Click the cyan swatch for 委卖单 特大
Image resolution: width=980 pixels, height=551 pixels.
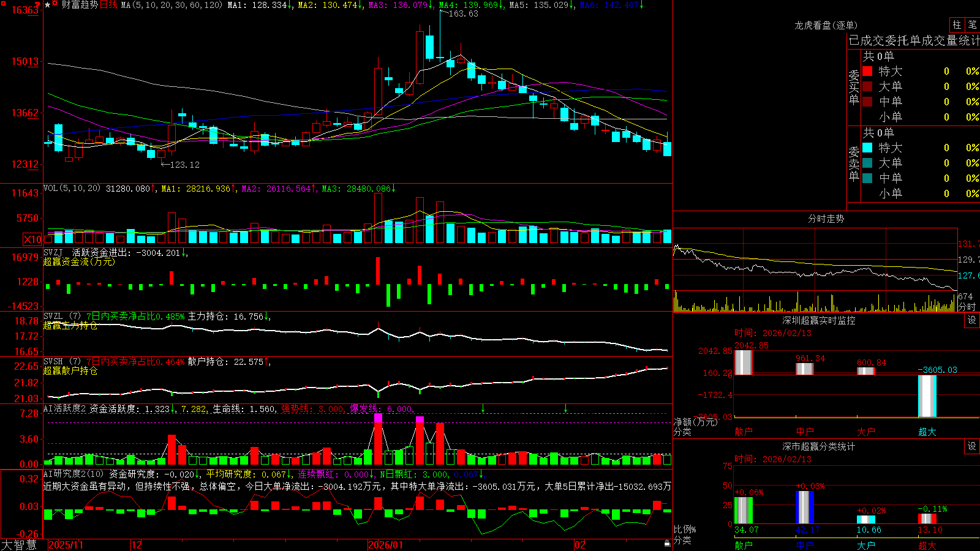pos(867,148)
